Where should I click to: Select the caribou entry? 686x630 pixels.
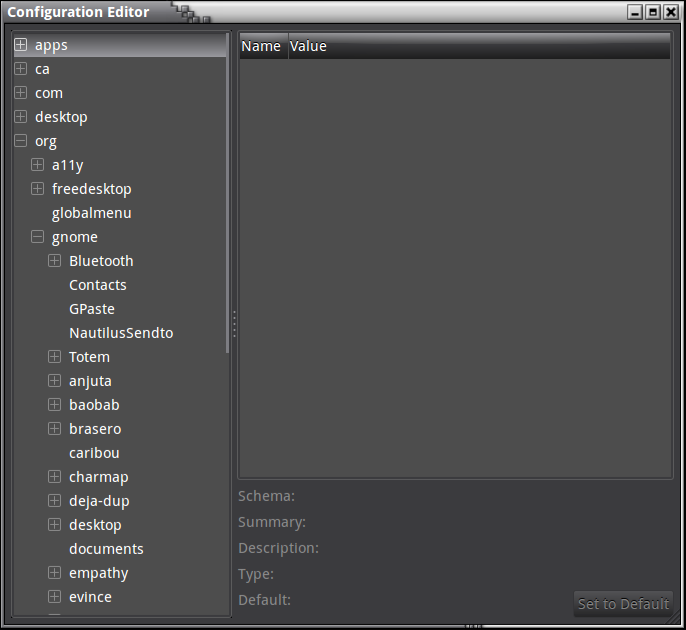pos(94,453)
